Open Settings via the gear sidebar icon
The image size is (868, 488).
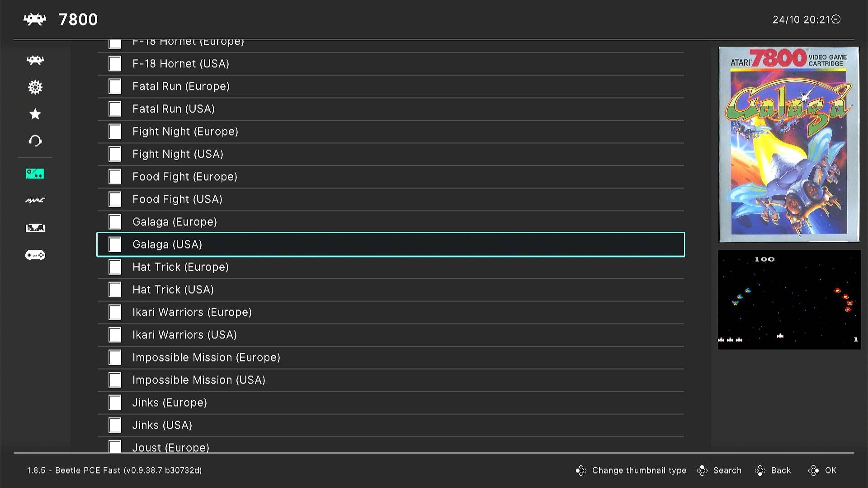point(35,87)
